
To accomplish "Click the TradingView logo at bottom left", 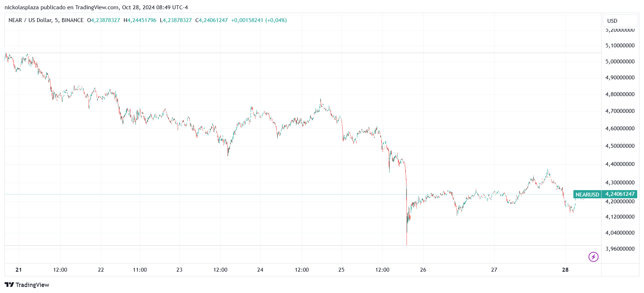I will click(x=27, y=285).
